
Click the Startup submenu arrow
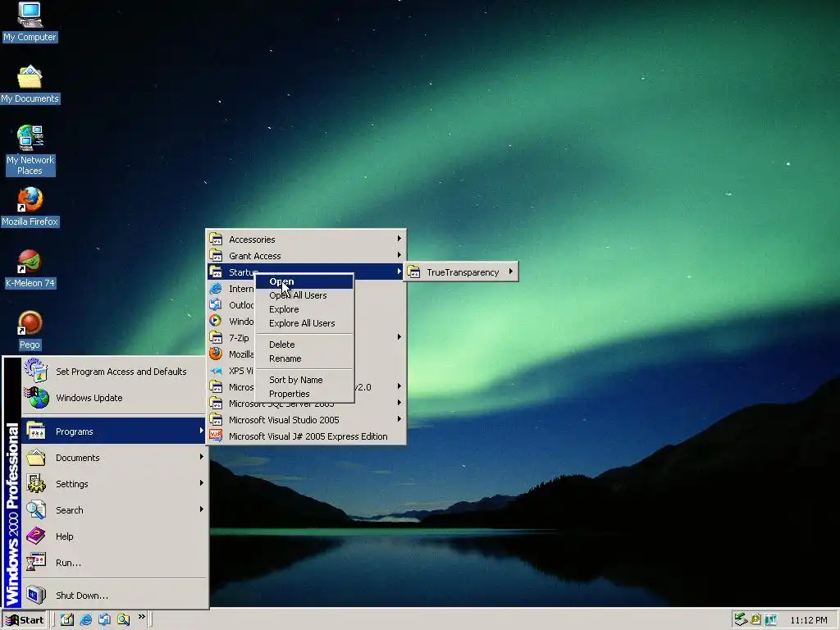399,272
